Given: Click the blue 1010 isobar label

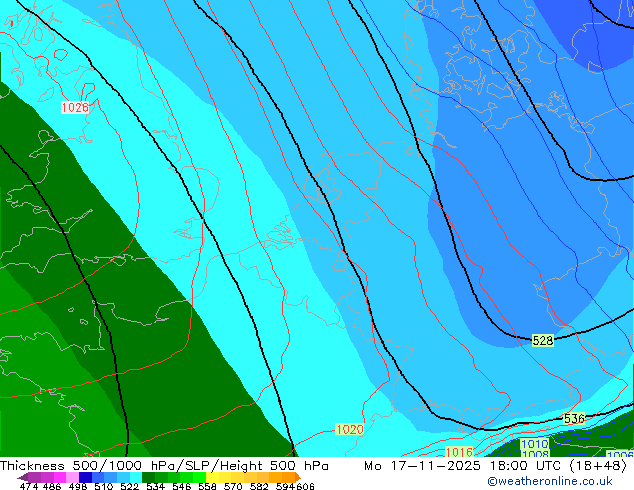Looking at the screenshot, I should (535, 444).
